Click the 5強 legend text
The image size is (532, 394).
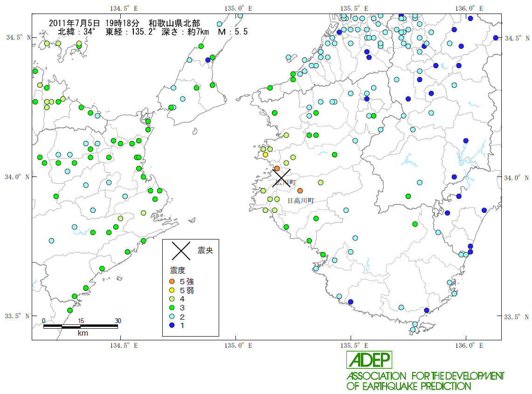coord(187,281)
